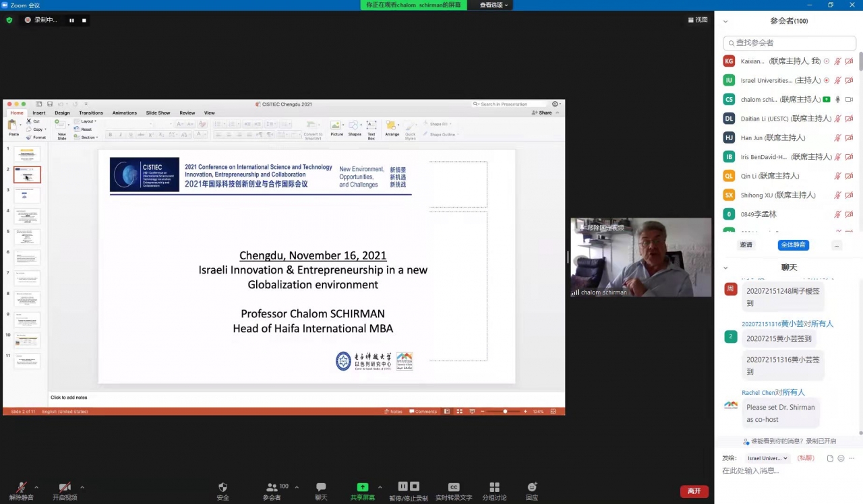Viewport: 863px width, 504px height.
Task: Collapse the 参会者 participants panel chevron
Action: point(725,22)
